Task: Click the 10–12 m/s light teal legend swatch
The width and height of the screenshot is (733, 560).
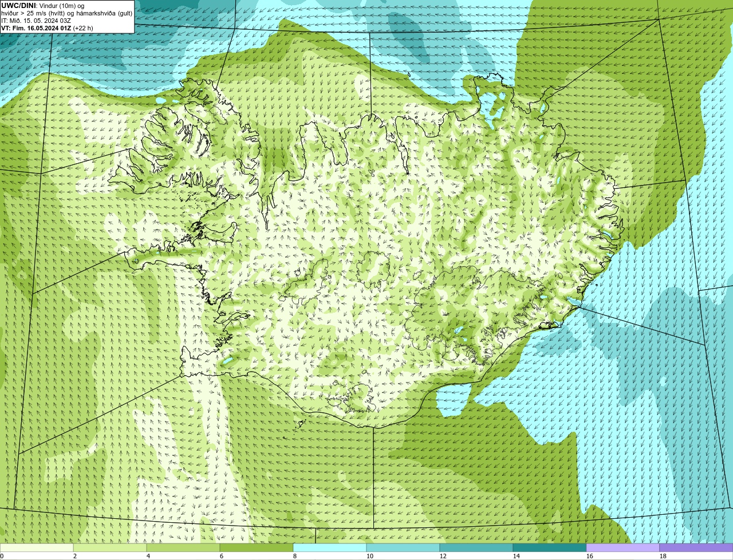Action: (403, 548)
